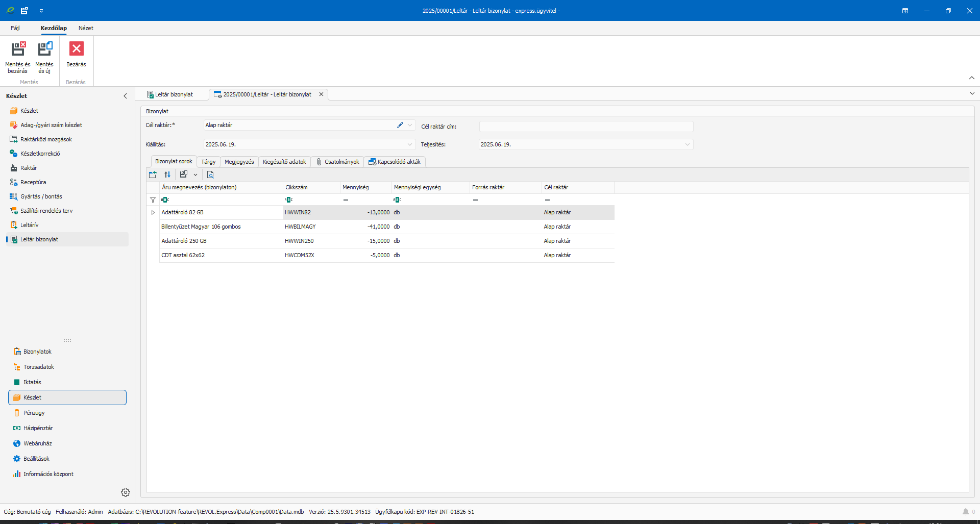Select Készletkorrekció in the sidebar
This screenshot has height=524, width=980.
40,154
